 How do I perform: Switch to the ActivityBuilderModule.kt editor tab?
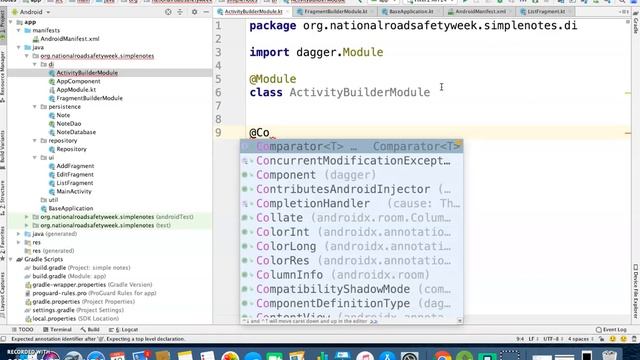point(253,11)
